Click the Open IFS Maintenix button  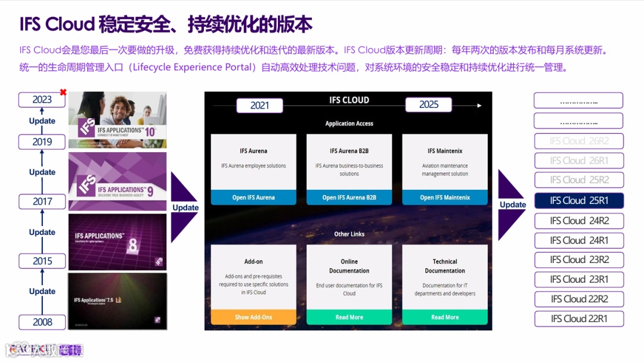pos(445,197)
